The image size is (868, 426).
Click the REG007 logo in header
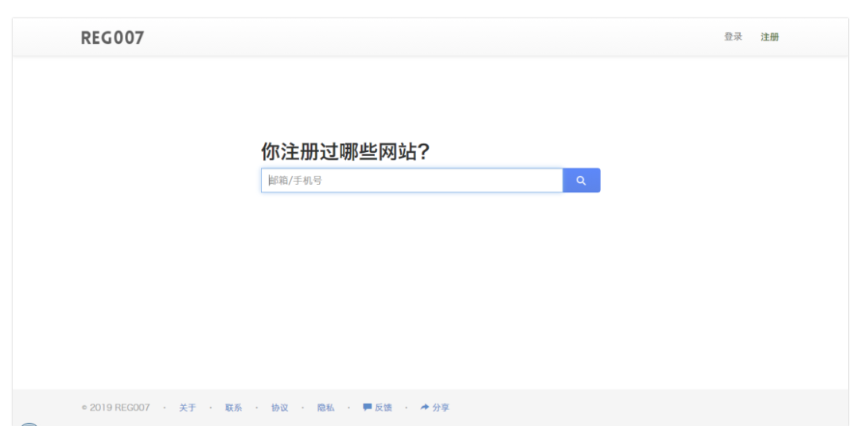tap(112, 37)
